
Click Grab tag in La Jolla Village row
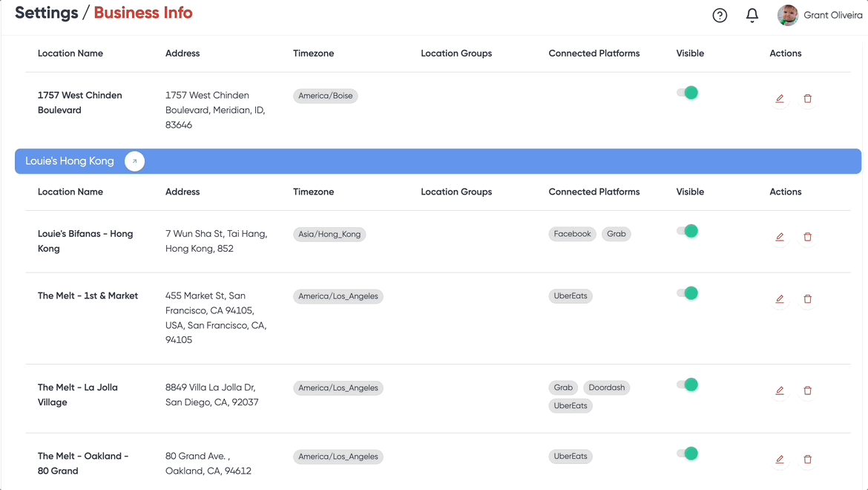click(563, 388)
